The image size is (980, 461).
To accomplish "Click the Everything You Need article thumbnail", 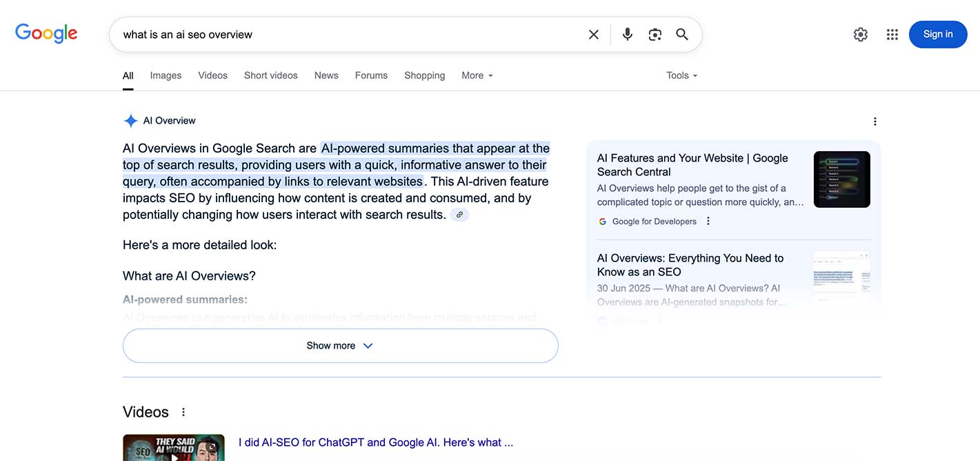I will (842, 279).
